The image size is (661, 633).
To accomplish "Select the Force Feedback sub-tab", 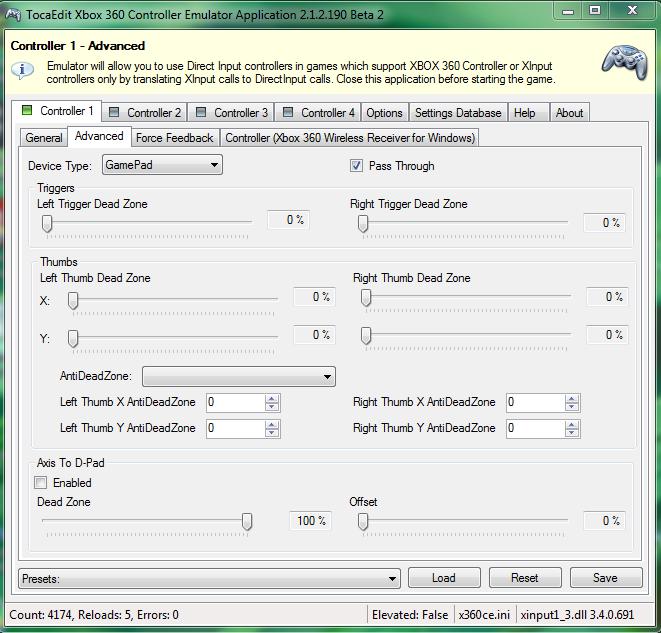I will point(175,138).
